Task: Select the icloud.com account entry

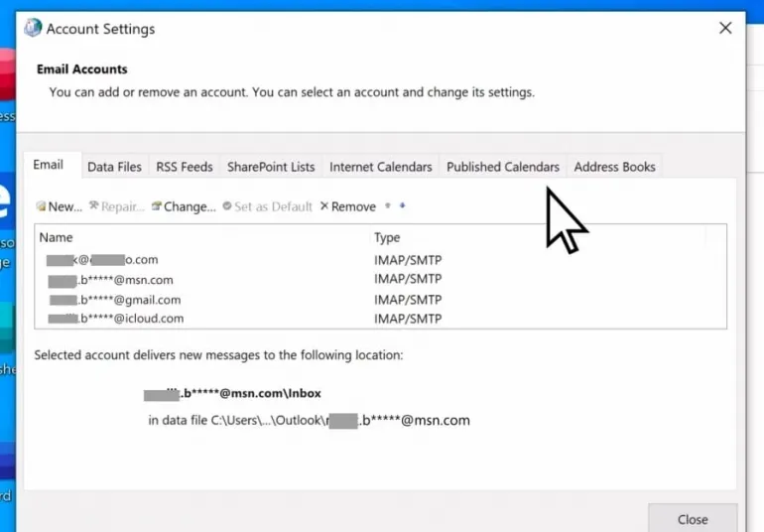Action: pos(115,319)
